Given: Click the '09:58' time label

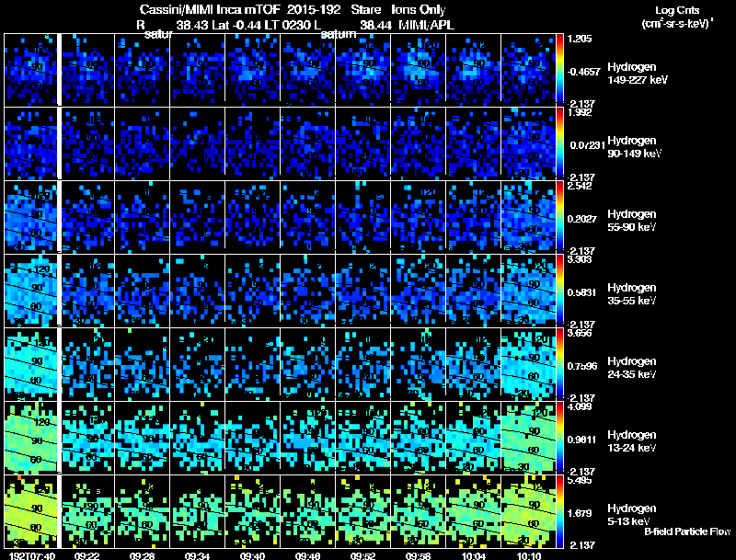Looking at the screenshot, I should (418, 555).
